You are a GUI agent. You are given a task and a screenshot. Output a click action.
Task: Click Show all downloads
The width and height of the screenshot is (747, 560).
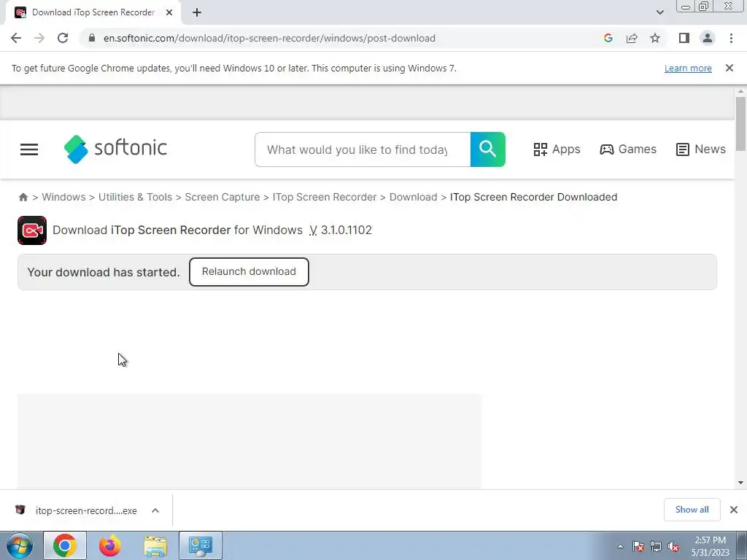pyautogui.click(x=692, y=510)
